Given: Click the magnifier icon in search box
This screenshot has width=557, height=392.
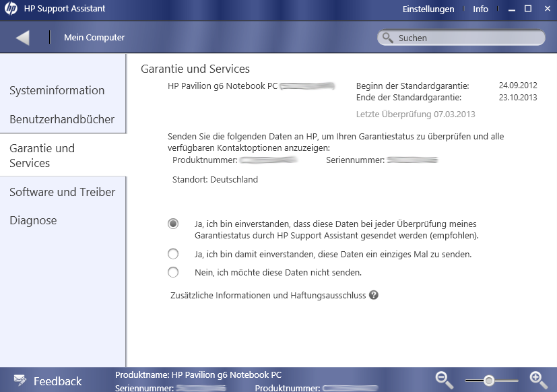Looking at the screenshot, I should (x=388, y=38).
